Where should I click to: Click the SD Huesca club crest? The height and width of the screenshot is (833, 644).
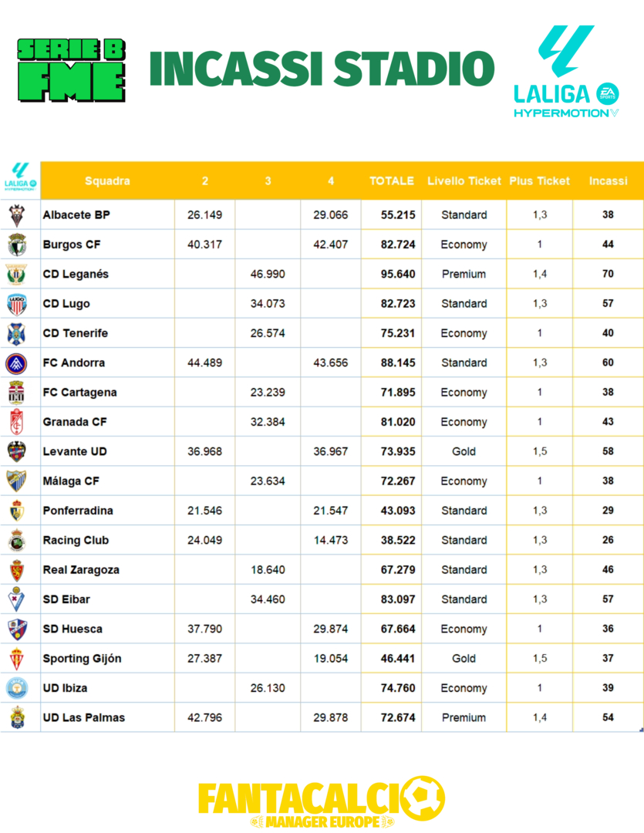[17, 629]
